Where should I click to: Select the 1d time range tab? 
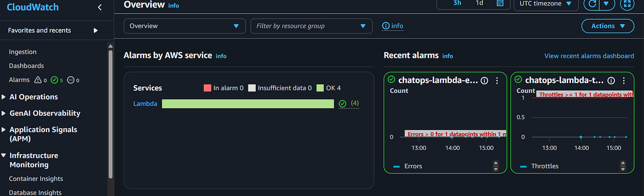[x=479, y=3]
